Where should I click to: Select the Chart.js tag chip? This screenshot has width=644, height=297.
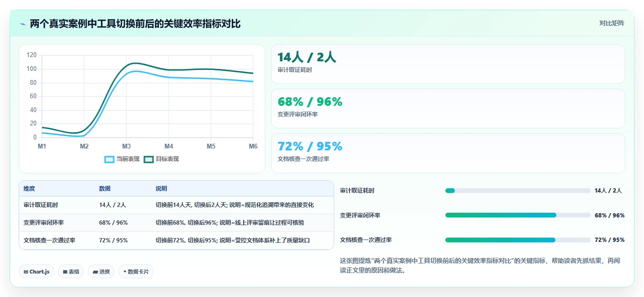(37, 272)
